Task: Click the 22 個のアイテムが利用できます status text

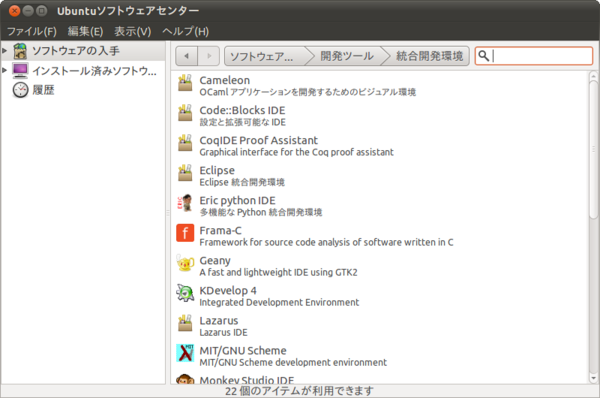Action: click(299, 391)
